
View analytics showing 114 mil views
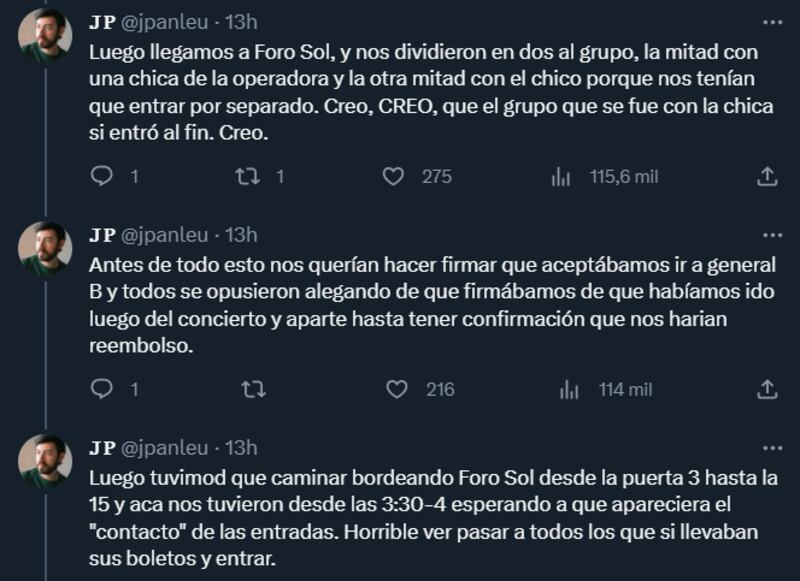[570, 389]
